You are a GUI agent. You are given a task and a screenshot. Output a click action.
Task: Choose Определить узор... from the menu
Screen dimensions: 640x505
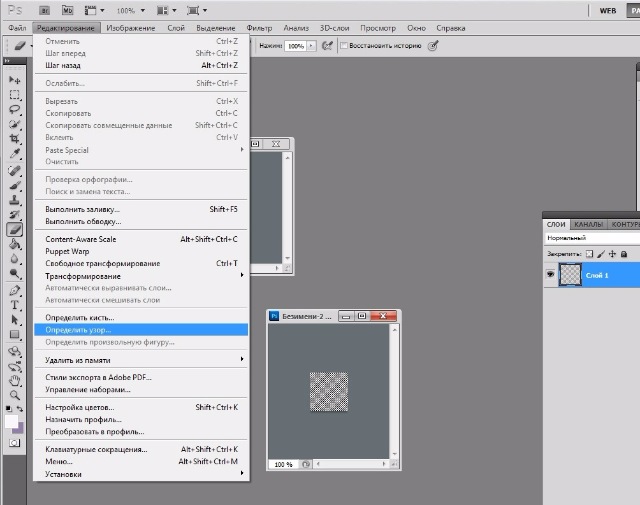[140, 329]
